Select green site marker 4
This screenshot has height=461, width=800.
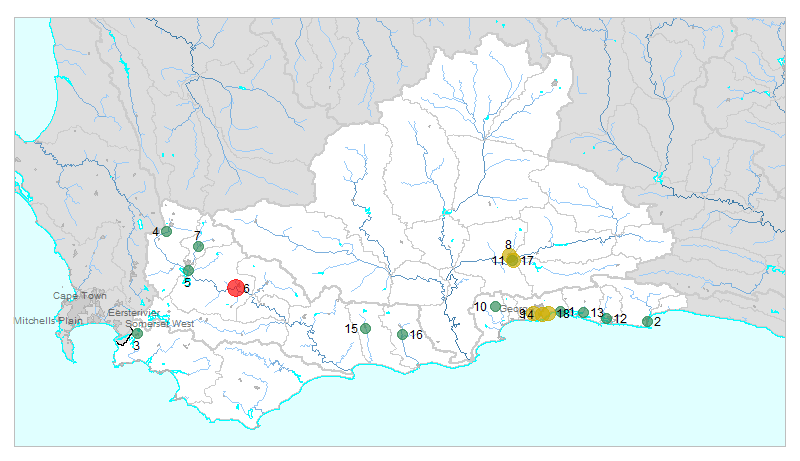(167, 232)
